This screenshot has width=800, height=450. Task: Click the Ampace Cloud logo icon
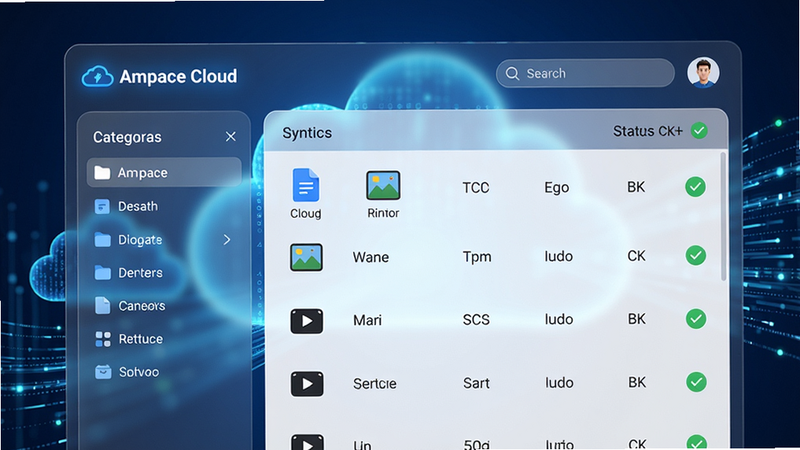click(97, 77)
